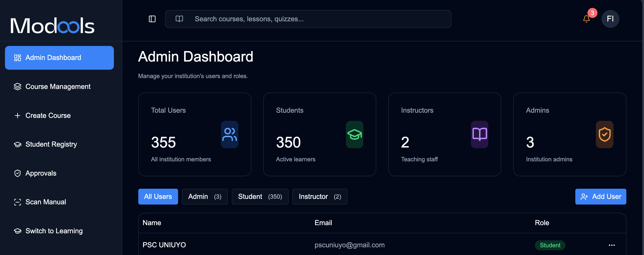644x255 pixels.
Task: Click the Create Course plus icon
Action: (x=17, y=115)
